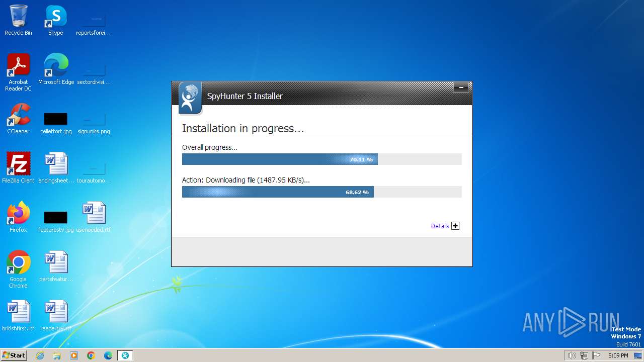
Task: Open Acrobat Reader DC shortcut
Action: tap(18, 72)
